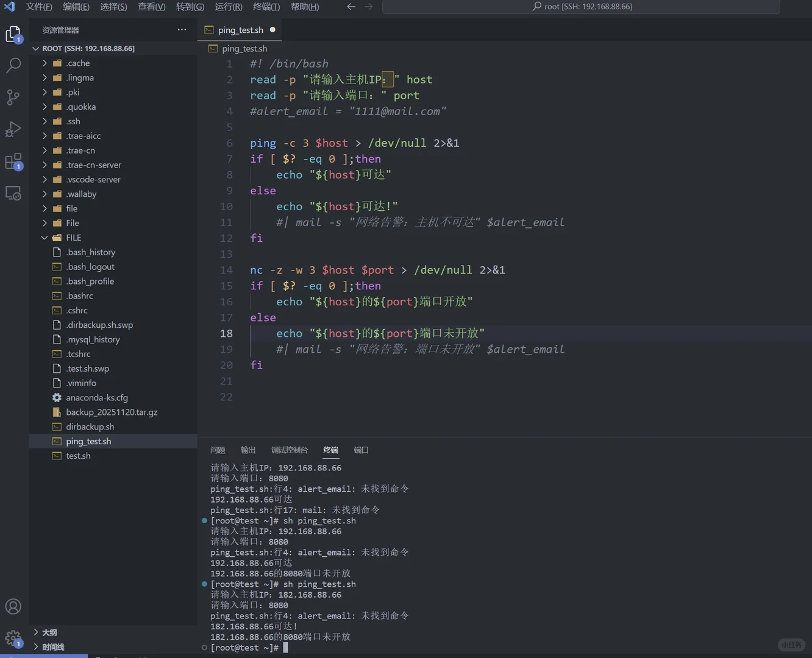
Task: Expand the 时间线 timeline section
Action: click(113, 647)
